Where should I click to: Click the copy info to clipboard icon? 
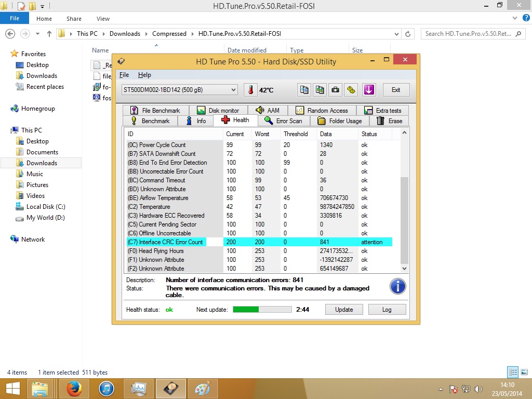pyautogui.click(x=304, y=90)
